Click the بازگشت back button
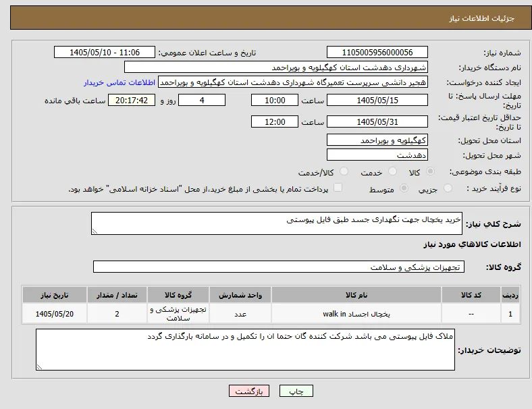532x409 pixels. tap(249, 391)
